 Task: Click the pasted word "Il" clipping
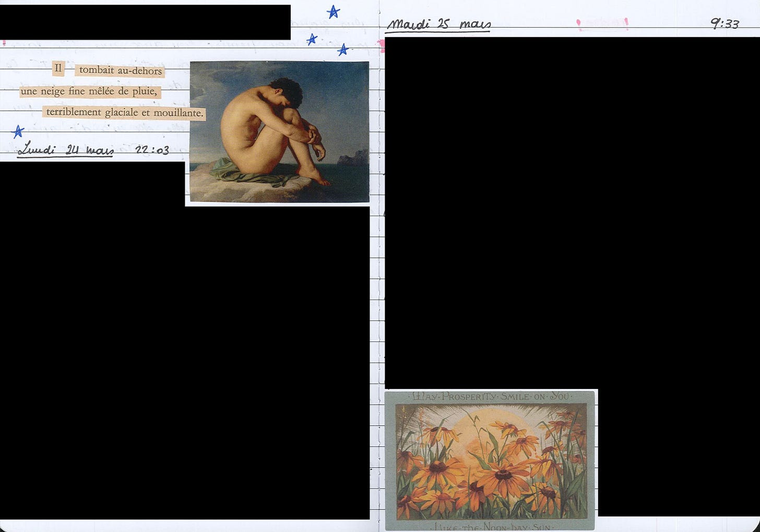(x=58, y=68)
